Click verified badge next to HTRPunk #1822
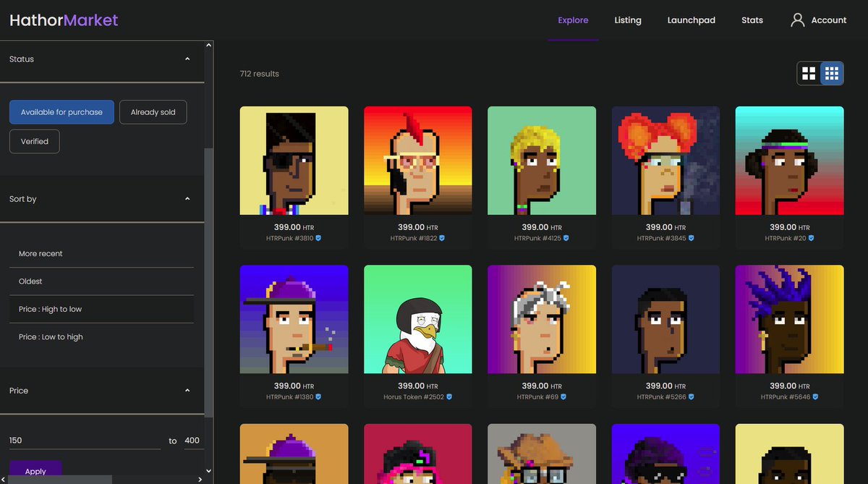Image resolution: width=868 pixels, height=484 pixels. point(442,238)
